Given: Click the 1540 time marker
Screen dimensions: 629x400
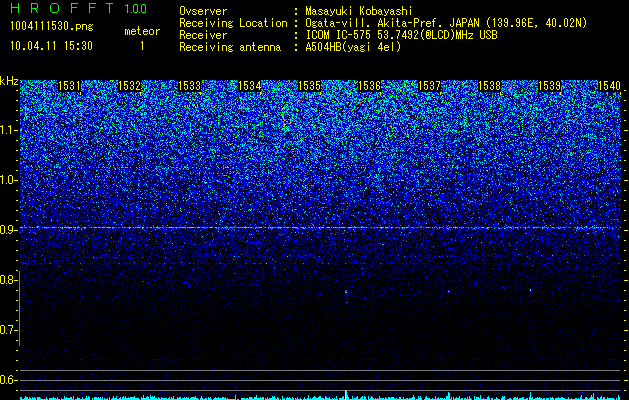Looking at the screenshot, I should pyautogui.click(x=610, y=86).
